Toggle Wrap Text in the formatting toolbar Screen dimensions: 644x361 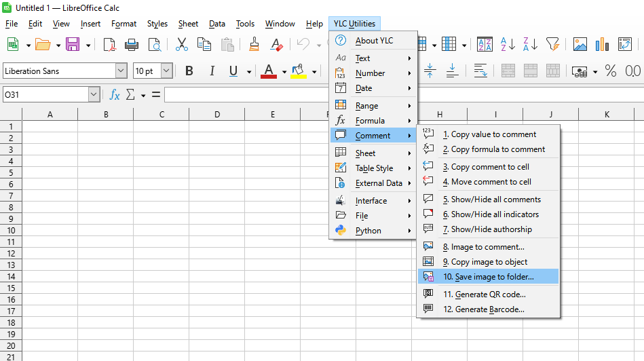[x=480, y=71]
